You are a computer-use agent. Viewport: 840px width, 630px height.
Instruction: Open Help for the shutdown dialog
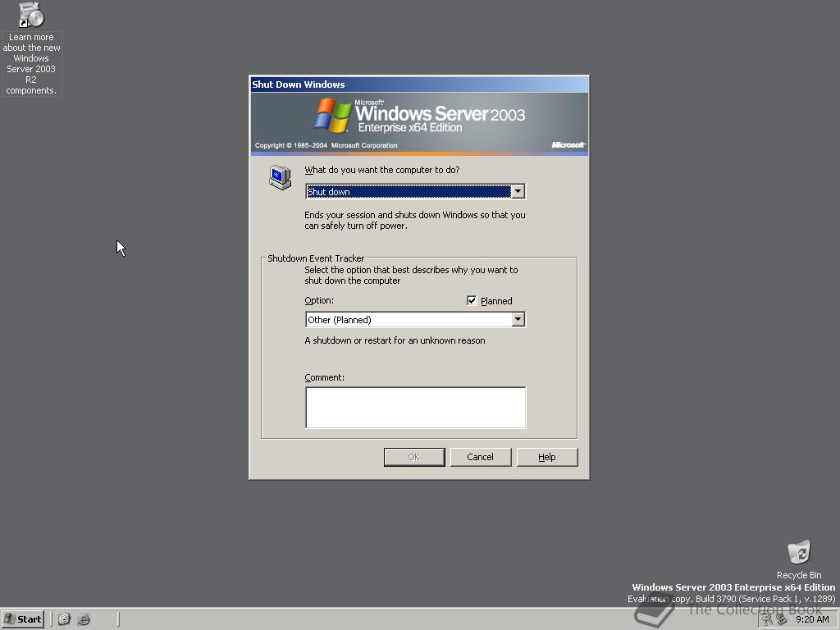[x=547, y=457]
